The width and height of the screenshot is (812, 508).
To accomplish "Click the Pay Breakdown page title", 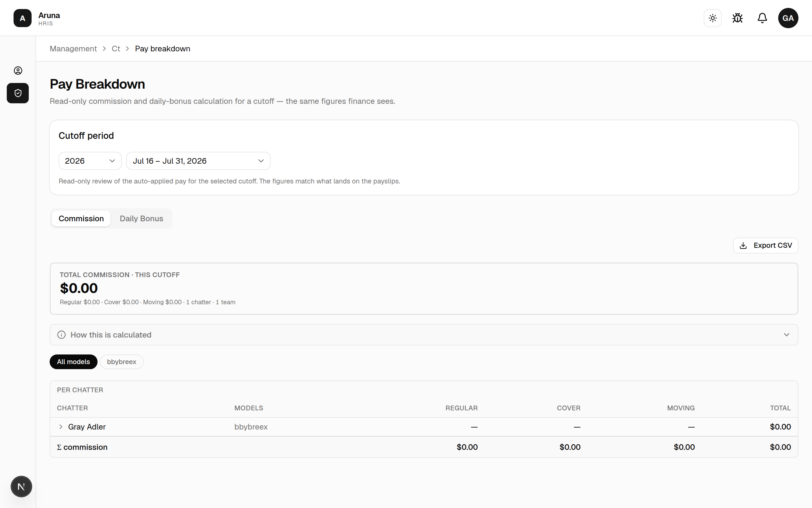I will (97, 84).
